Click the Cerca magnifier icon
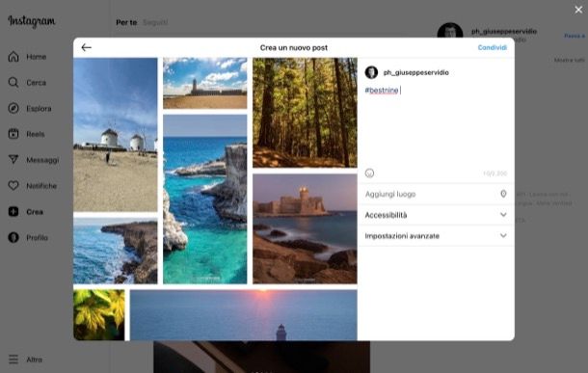The height and width of the screenshot is (373, 588). point(13,83)
